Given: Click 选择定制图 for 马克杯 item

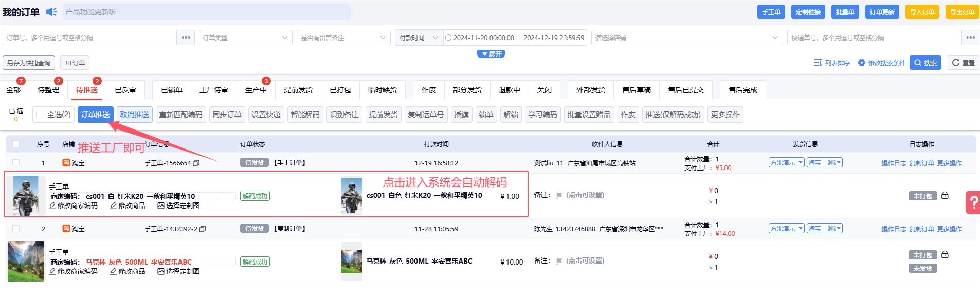Looking at the screenshot, I should point(178,271).
